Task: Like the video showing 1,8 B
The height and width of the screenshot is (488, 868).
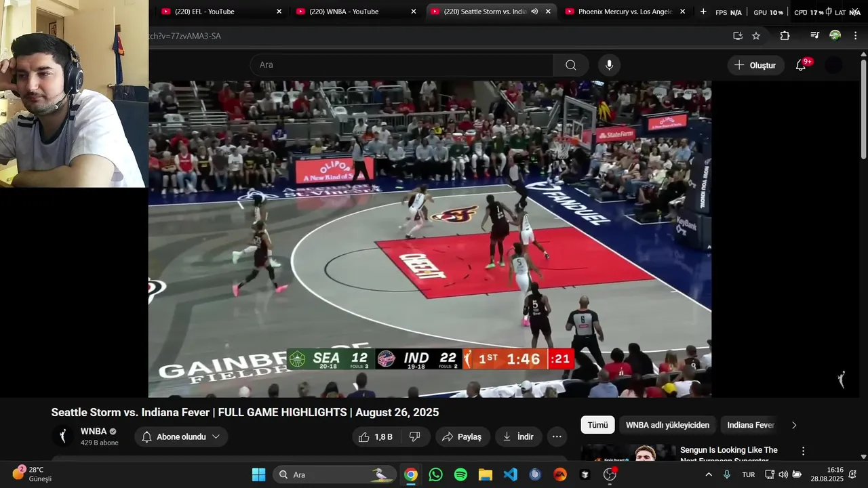Action: 376,437
